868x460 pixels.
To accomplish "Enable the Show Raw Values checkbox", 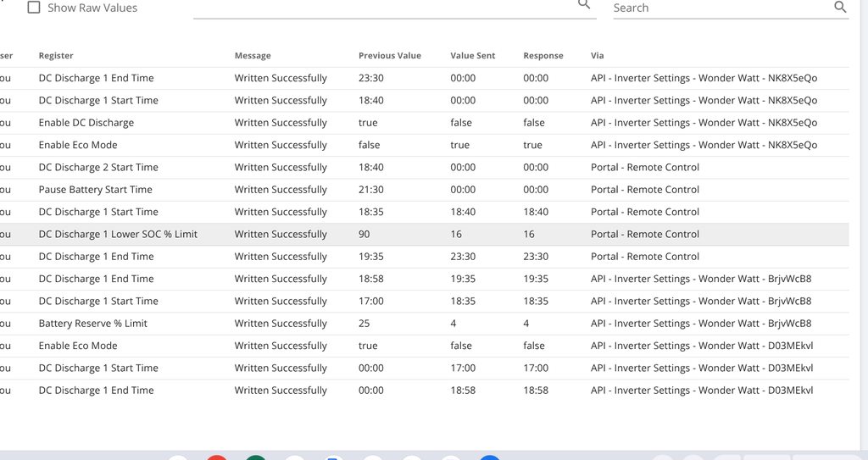I will 34,8.
